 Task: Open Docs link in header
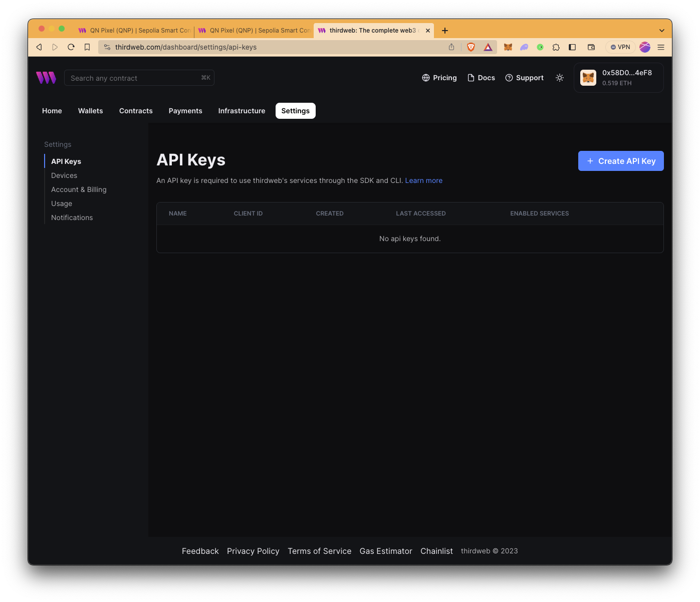pyautogui.click(x=481, y=78)
